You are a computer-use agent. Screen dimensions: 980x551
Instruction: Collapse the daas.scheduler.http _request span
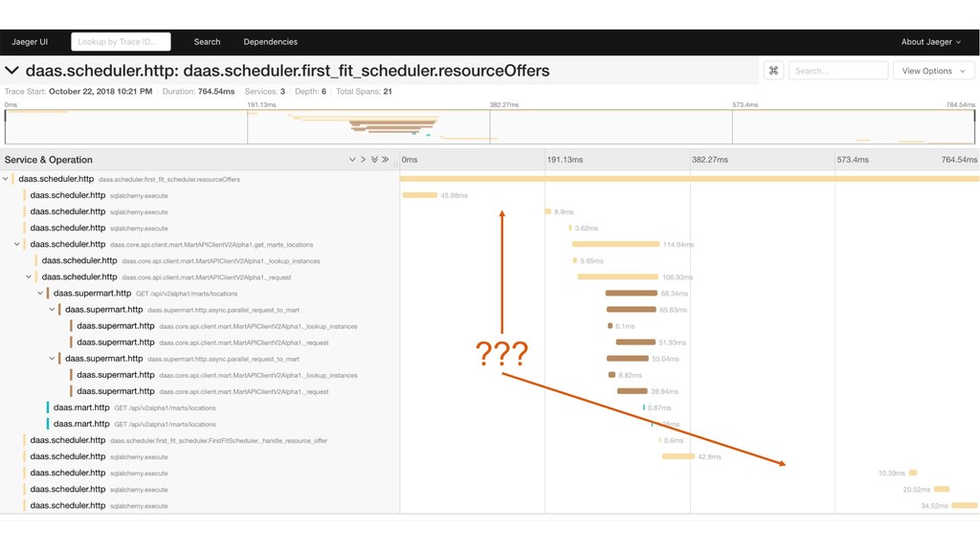[29, 276]
